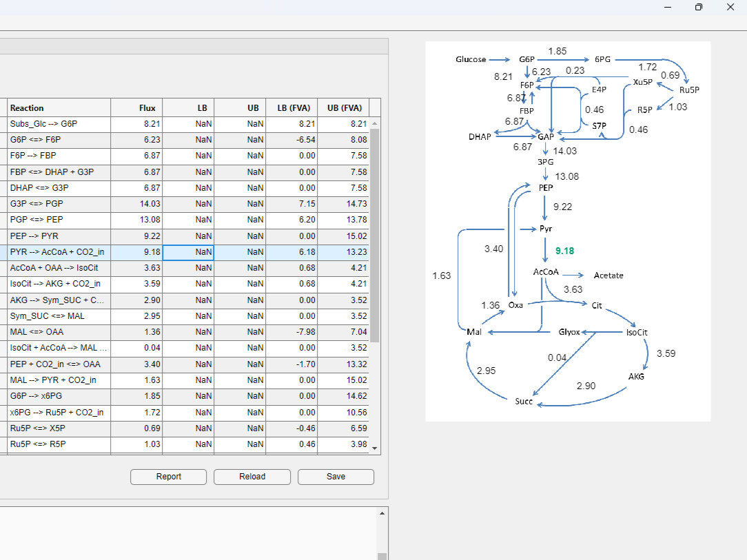The image size is (747, 560).
Task: Click the green 9.18 flux value on map
Action: pos(563,251)
